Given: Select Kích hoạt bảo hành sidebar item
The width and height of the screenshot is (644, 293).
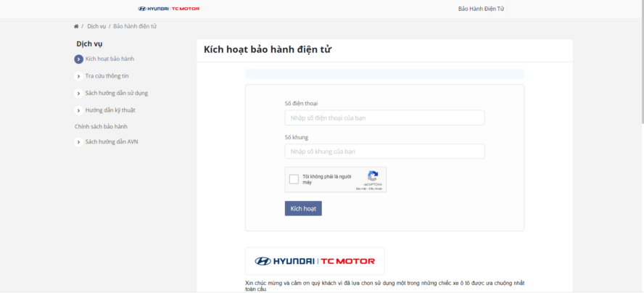Looking at the screenshot, I should 110,59.
